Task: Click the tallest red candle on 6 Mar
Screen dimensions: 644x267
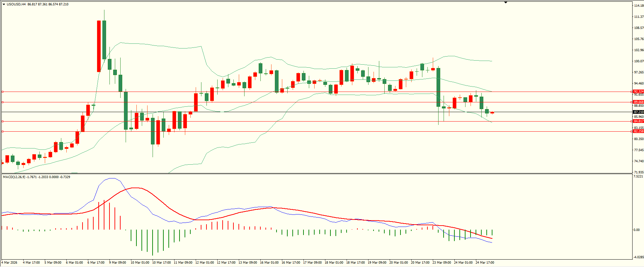Action: pyautogui.click(x=99, y=46)
